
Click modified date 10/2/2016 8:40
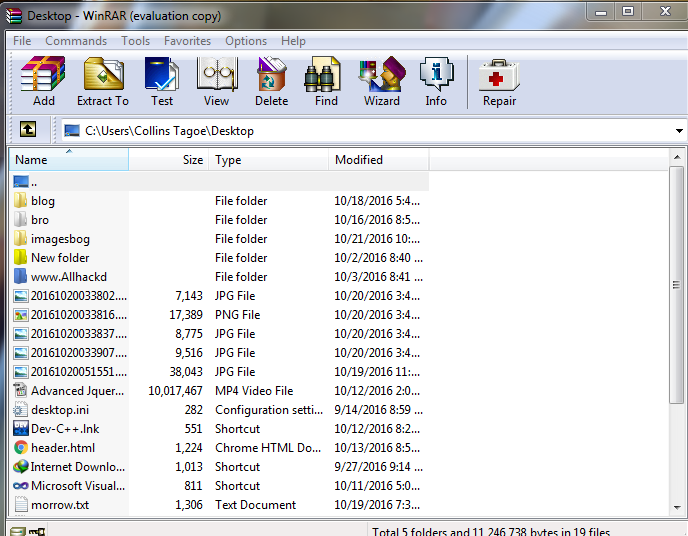378,257
